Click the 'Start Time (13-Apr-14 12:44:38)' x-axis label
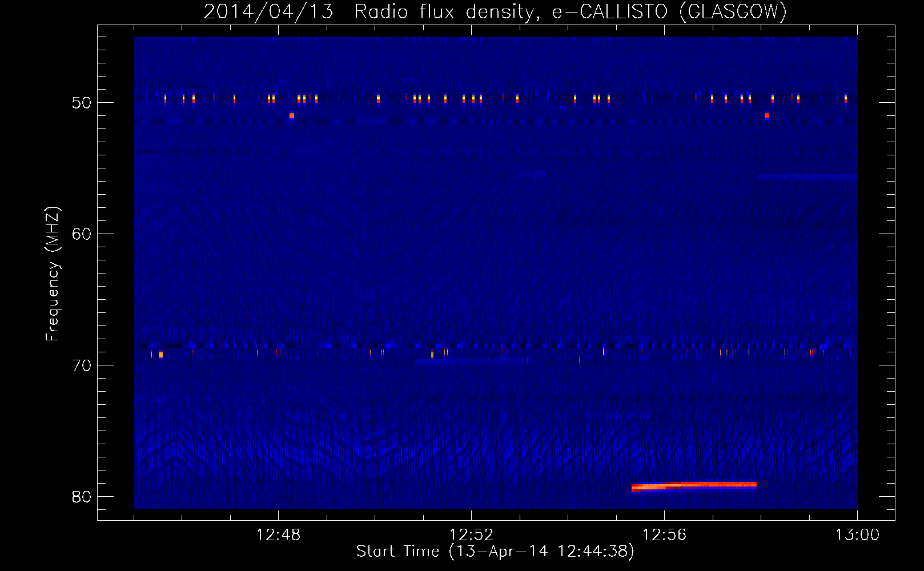Screen dimensions: 924x571 495,551
